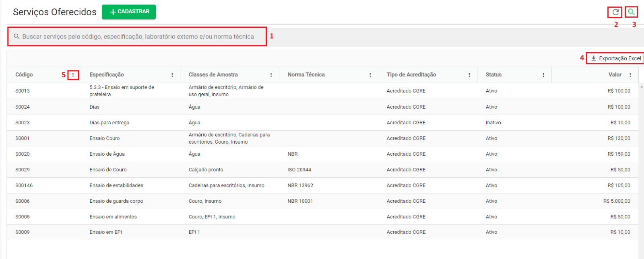Select the row with code S0029
The image size is (644, 259).
tap(322, 170)
